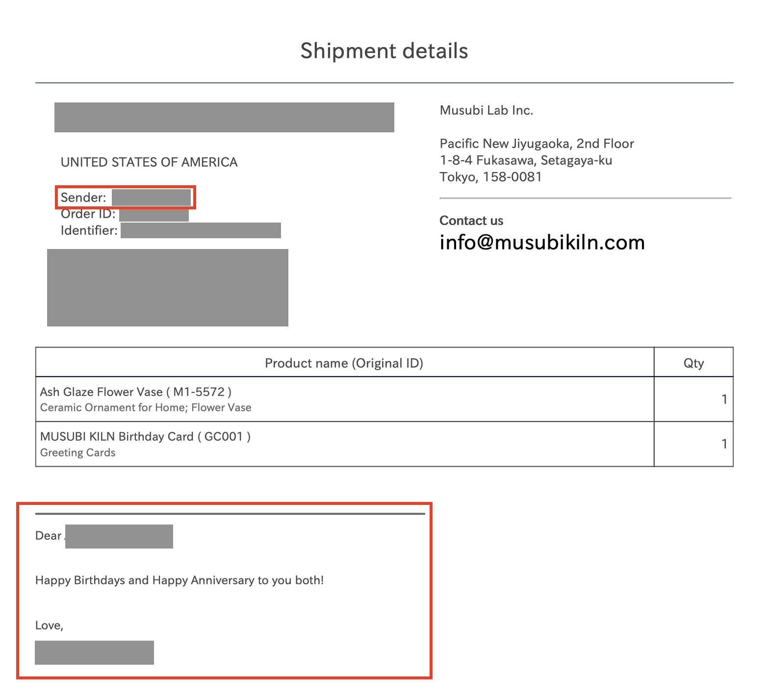Click the Contact us label
The width and height of the screenshot is (768, 700).
click(x=471, y=221)
